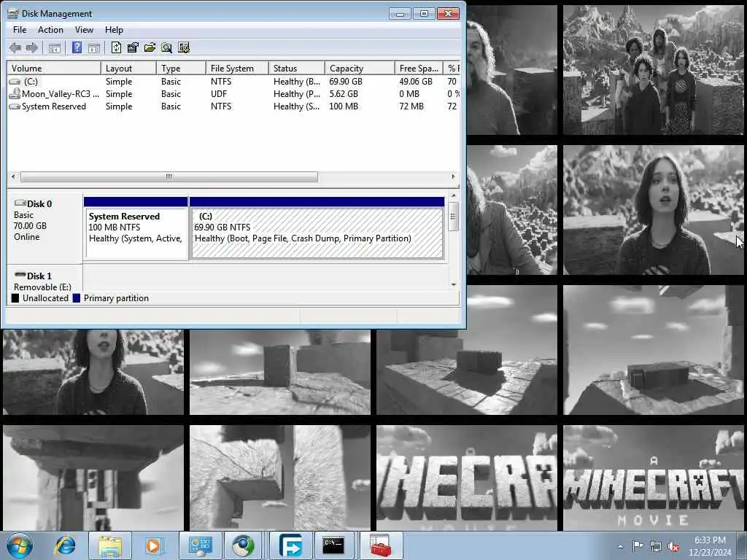This screenshot has height=560, width=747.
Task: Sort by the Volume column header
Action: point(53,68)
